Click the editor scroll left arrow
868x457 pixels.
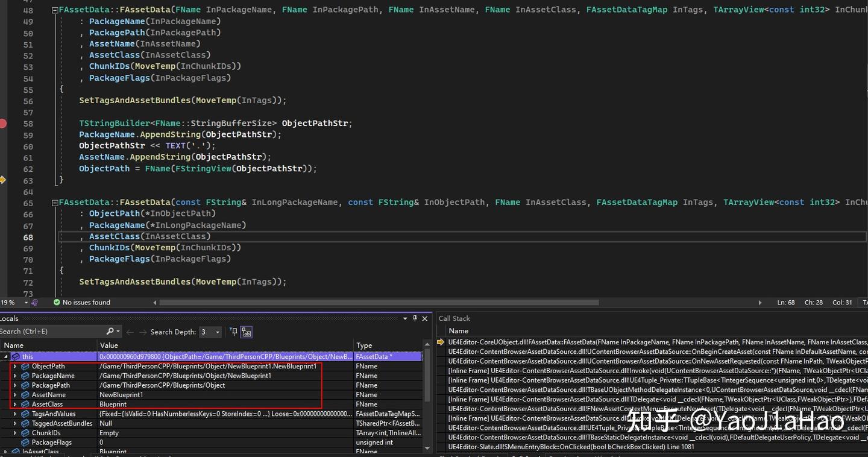click(x=155, y=303)
